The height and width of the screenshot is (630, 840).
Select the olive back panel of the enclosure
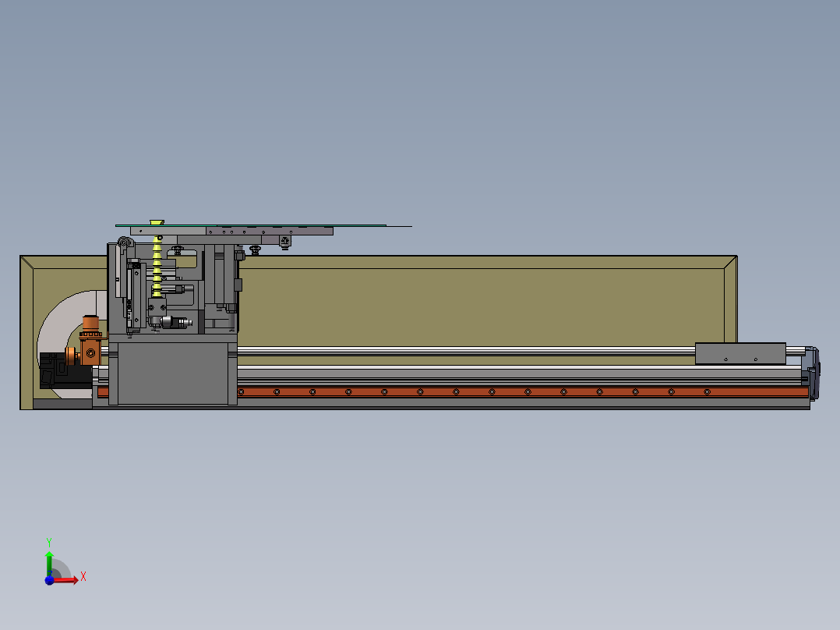click(x=482, y=306)
